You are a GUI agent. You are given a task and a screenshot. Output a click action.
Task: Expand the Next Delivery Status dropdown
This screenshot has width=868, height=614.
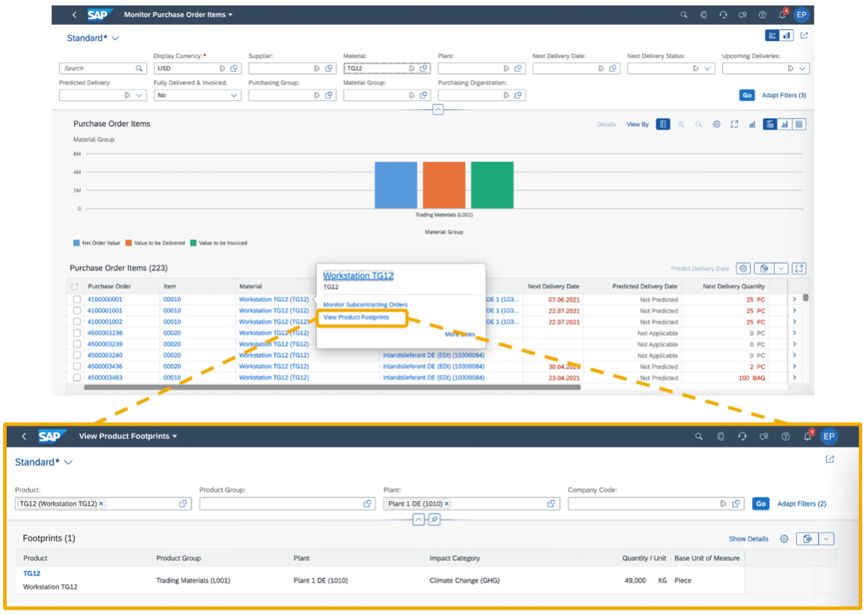671,69
